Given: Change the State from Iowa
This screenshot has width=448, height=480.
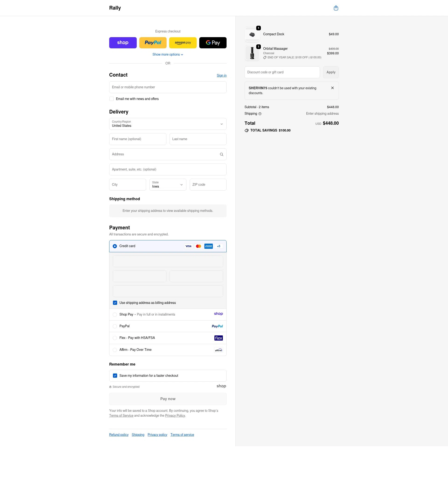Looking at the screenshot, I should point(168,185).
